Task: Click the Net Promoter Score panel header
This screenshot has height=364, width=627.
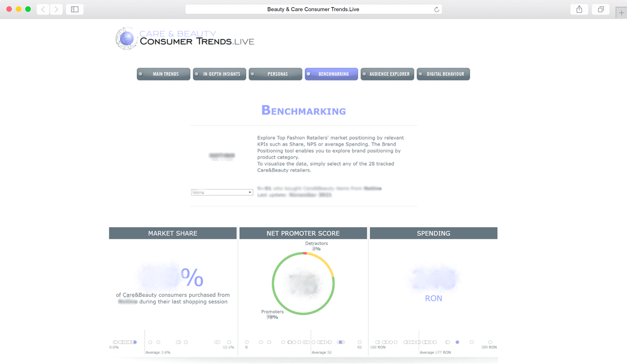Action: tap(303, 233)
